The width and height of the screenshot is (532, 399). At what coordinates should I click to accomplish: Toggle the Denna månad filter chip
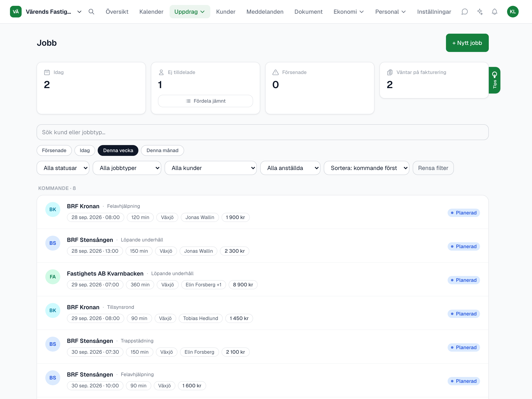point(162,150)
